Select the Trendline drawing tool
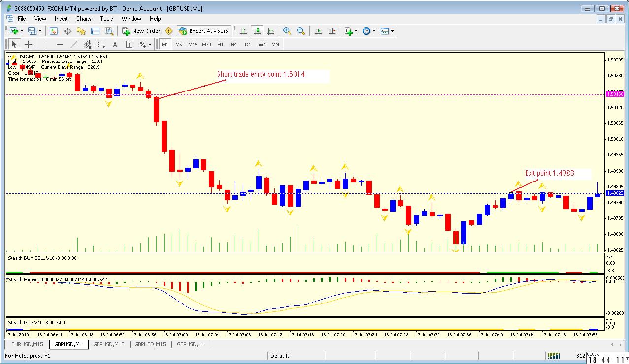 coord(74,44)
